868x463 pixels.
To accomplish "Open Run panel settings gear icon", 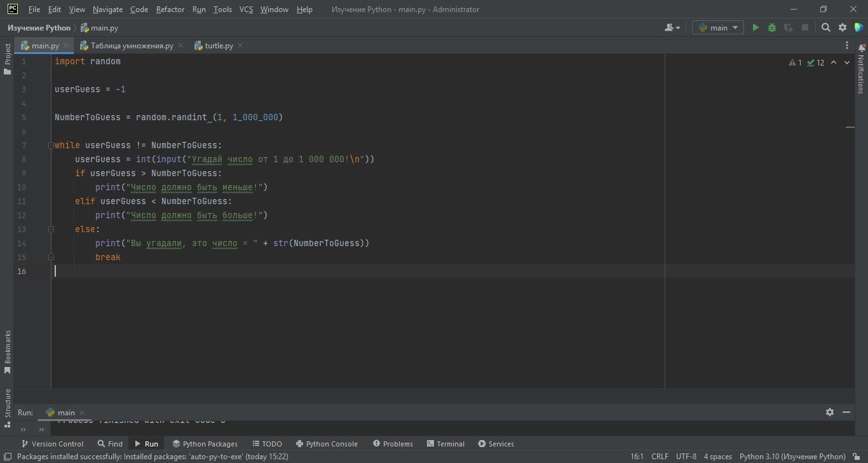I will pyautogui.click(x=829, y=412).
